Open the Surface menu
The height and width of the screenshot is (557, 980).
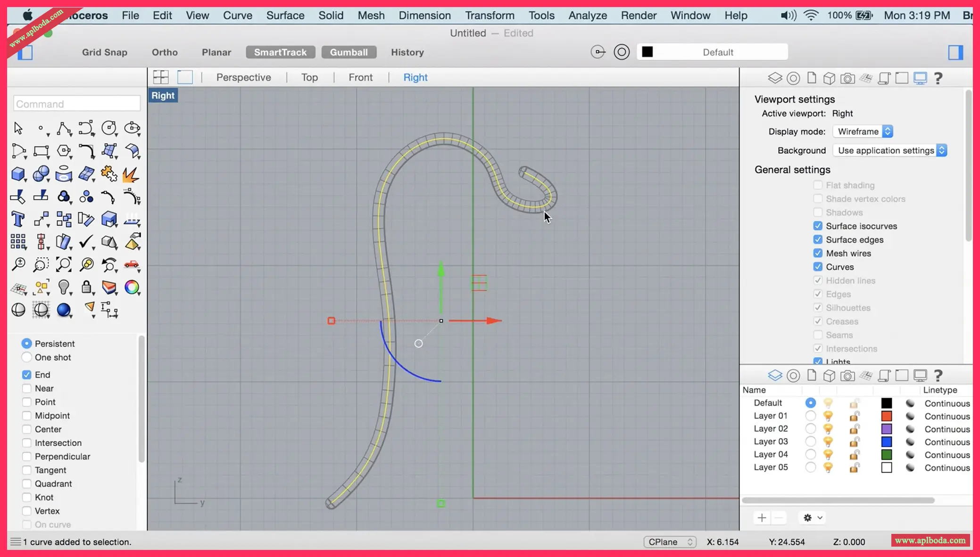coord(285,15)
